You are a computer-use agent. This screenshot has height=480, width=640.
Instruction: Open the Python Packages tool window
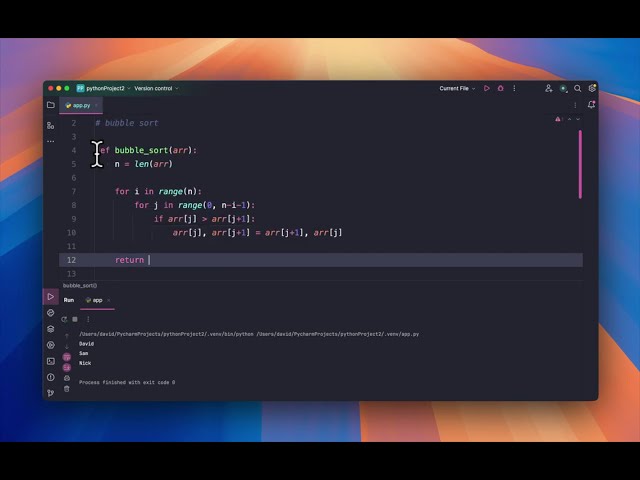(x=51, y=313)
